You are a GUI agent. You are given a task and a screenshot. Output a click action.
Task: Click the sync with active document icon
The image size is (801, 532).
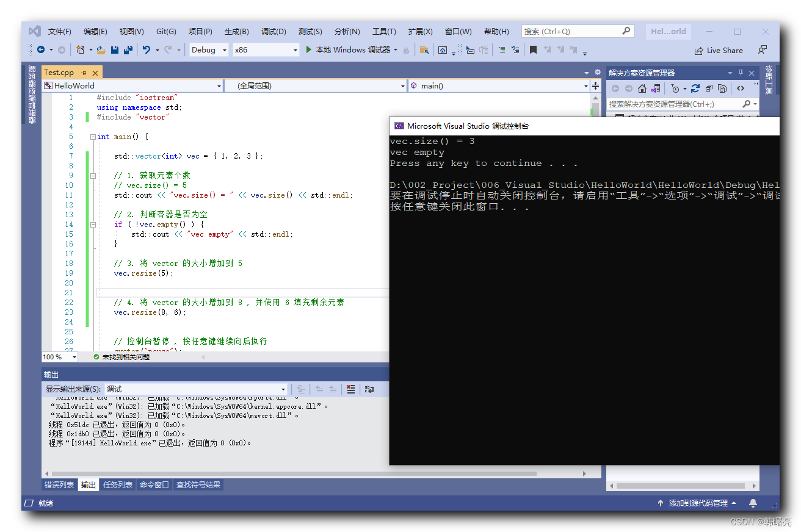click(694, 88)
